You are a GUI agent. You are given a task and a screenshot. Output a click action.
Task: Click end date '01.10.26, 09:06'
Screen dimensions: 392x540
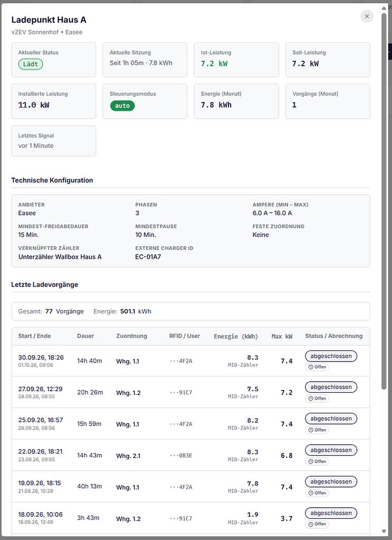click(x=35, y=365)
